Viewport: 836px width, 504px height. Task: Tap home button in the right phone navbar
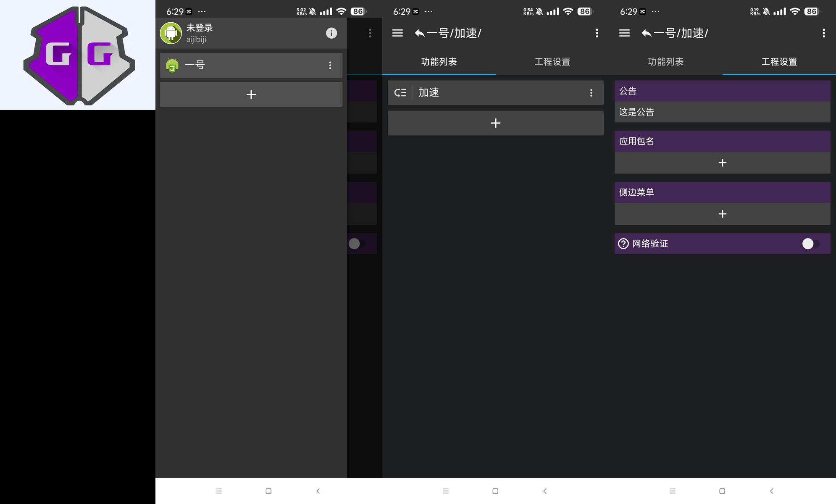pyautogui.click(x=722, y=491)
